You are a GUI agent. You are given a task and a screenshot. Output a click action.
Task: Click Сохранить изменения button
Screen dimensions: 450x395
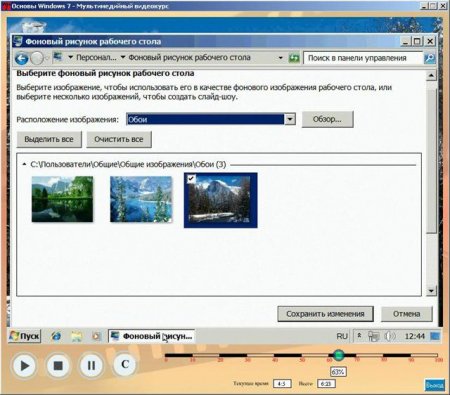tap(325, 314)
